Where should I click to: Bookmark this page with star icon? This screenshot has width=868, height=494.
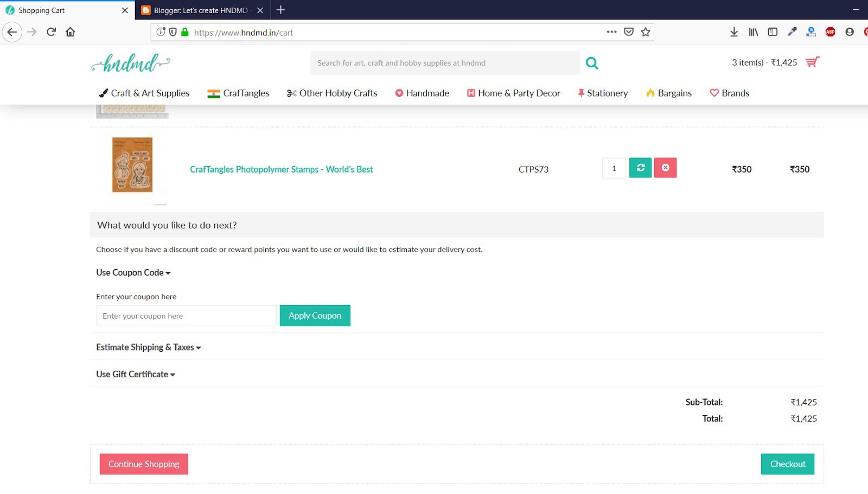646,32
